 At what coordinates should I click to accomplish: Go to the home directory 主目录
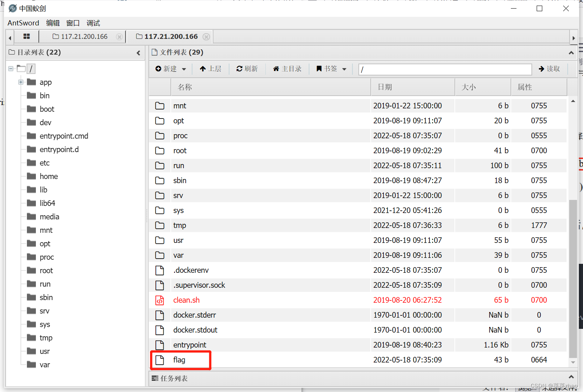[x=287, y=69]
